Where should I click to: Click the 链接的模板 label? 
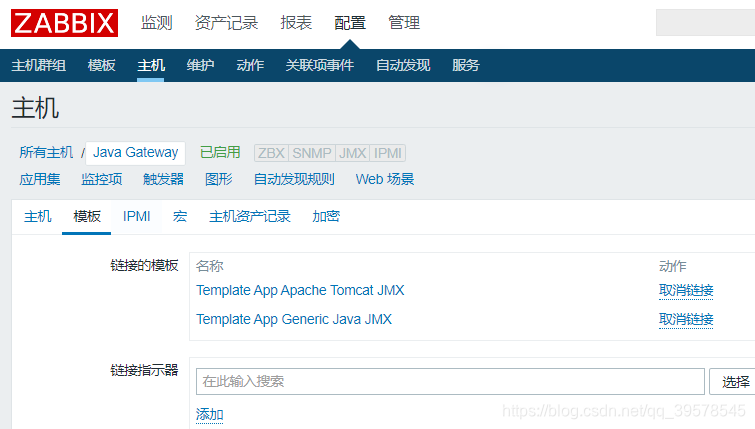tap(144, 265)
